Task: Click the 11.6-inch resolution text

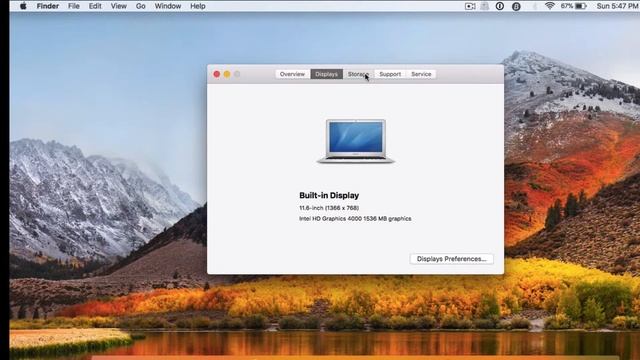Action: point(329,208)
